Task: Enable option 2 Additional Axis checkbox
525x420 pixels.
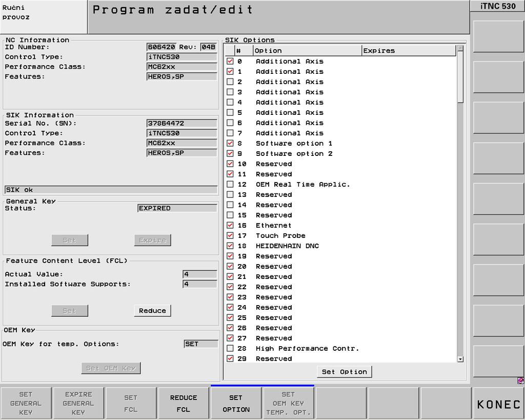Action: 230,82
